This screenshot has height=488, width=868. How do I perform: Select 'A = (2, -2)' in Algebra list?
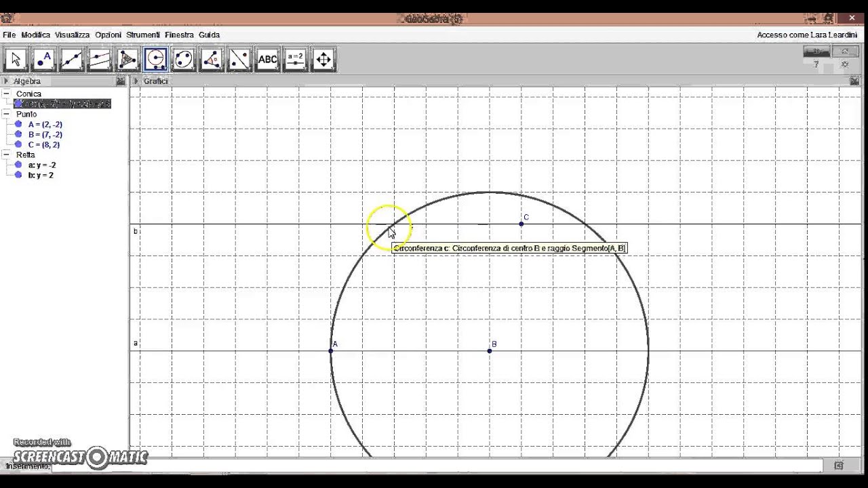pyautogui.click(x=45, y=125)
